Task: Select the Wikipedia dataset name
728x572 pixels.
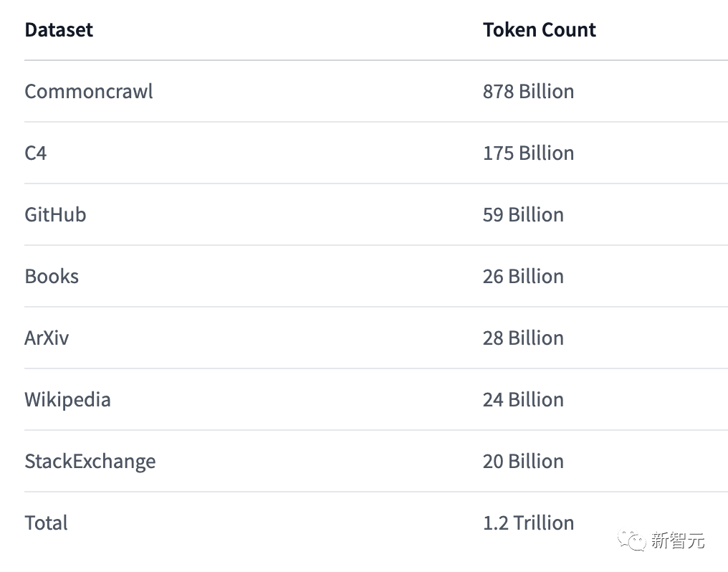Action: click(x=67, y=400)
